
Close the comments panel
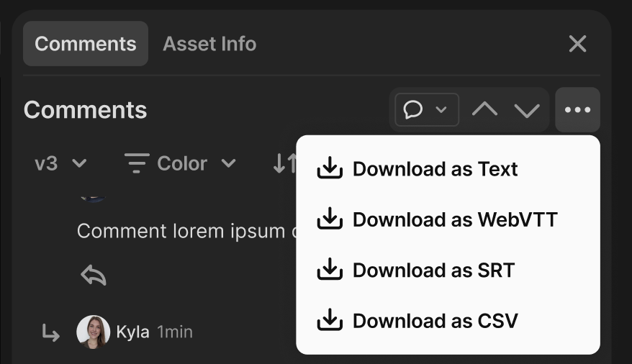(x=577, y=44)
